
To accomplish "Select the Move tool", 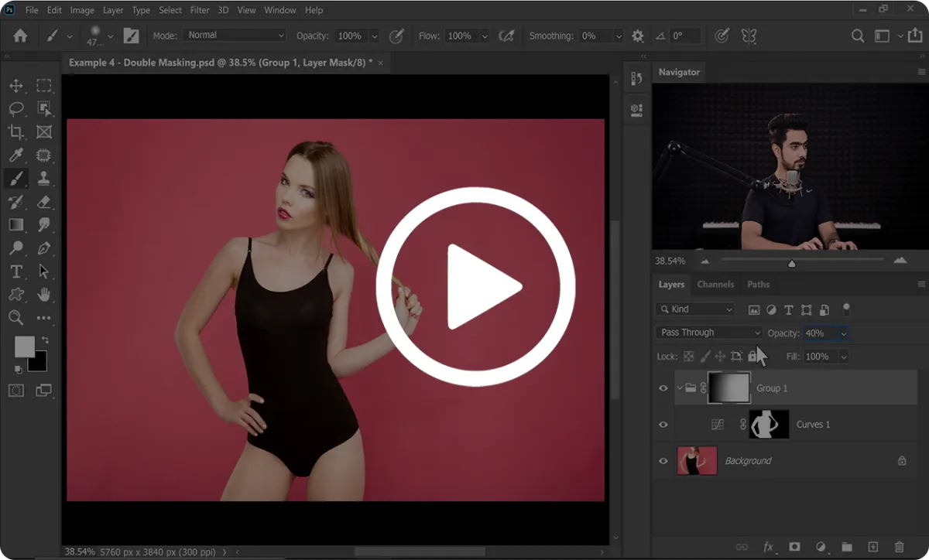I will (x=16, y=86).
